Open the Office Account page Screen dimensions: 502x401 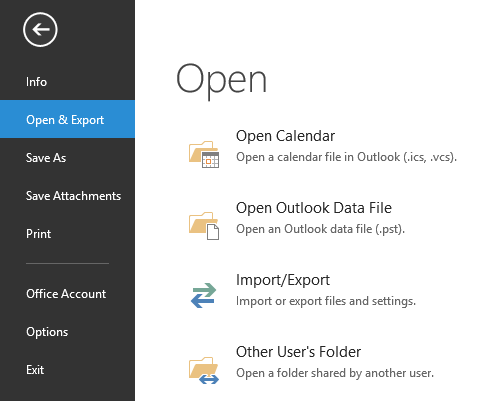pyautogui.click(x=67, y=294)
